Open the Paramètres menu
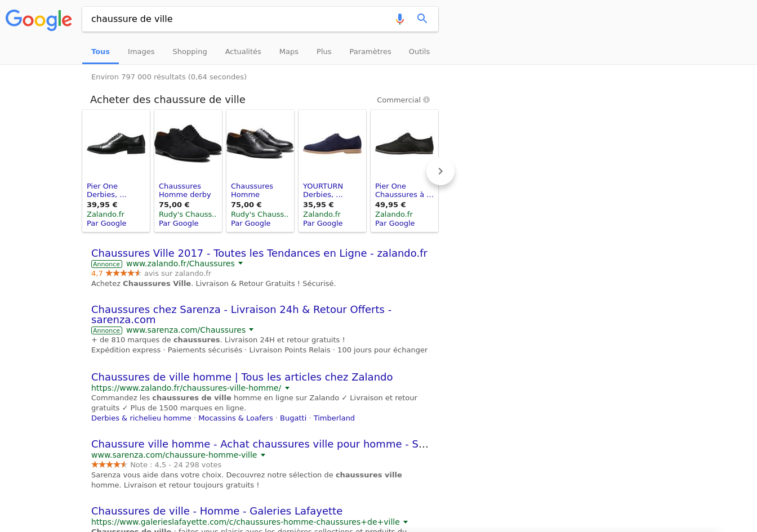Screen dimensions: 757x532 tap(370, 52)
